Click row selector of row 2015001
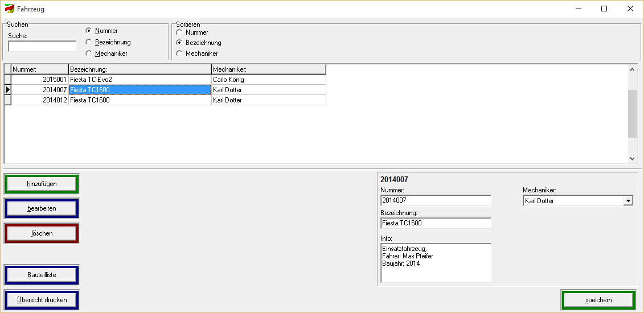Screen dimensions: 644x313 click(8, 80)
